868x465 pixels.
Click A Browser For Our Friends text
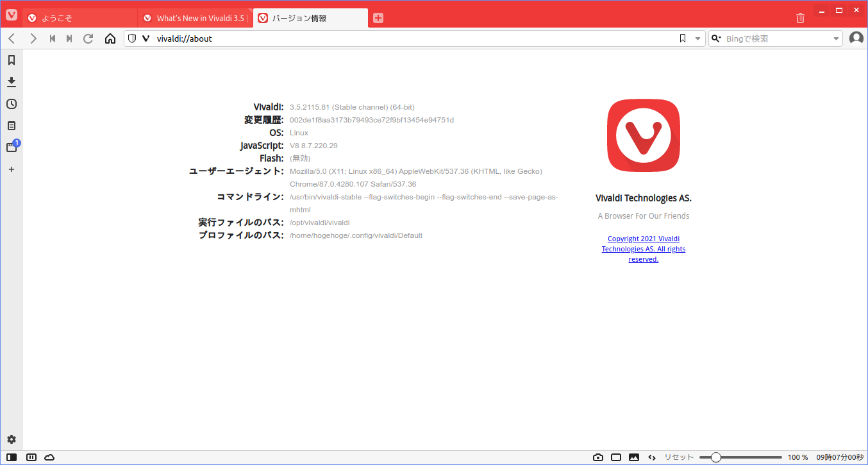[x=644, y=216]
